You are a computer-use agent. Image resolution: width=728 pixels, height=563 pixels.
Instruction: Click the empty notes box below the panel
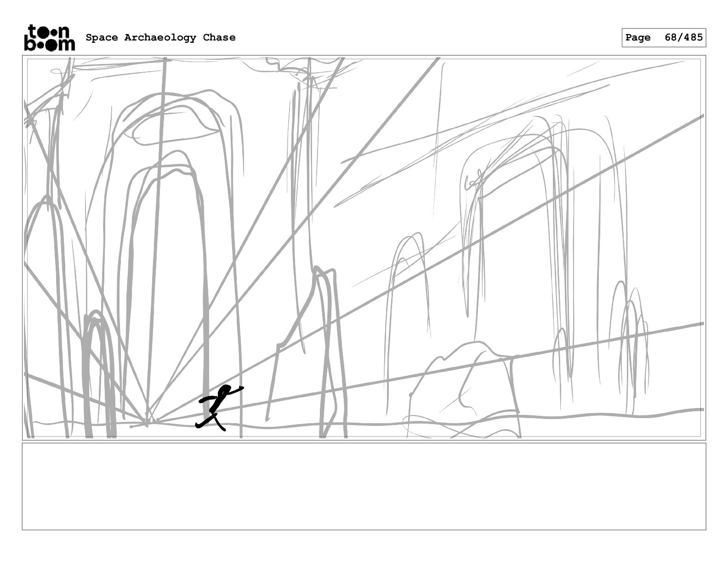coord(364,486)
